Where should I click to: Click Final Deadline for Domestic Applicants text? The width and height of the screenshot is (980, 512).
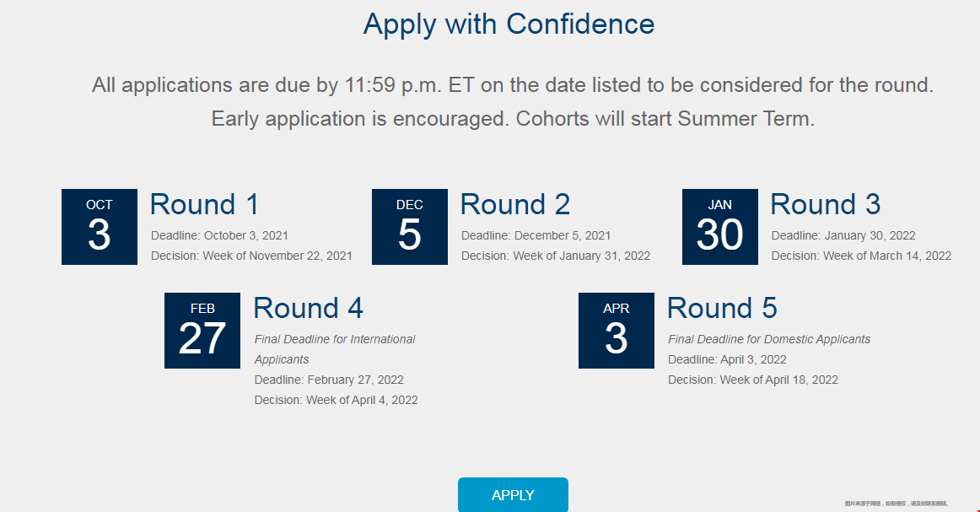pos(769,339)
